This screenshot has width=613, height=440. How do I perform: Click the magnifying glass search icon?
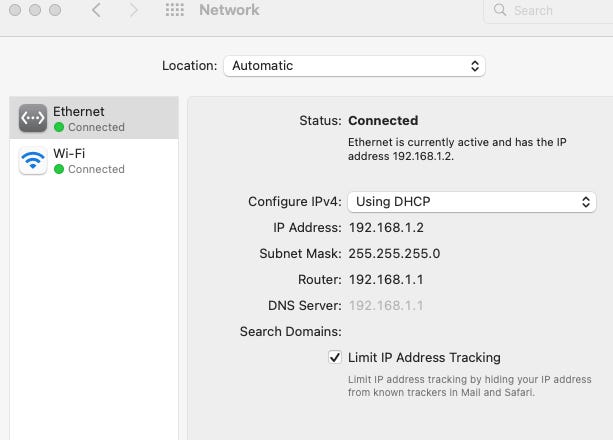pos(500,9)
